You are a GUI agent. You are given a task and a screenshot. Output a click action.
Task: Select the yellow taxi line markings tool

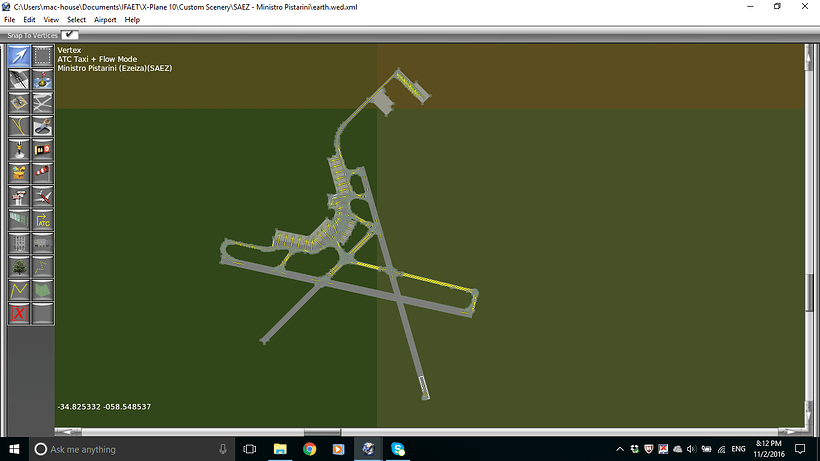pyautogui.click(x=19, y=126)
